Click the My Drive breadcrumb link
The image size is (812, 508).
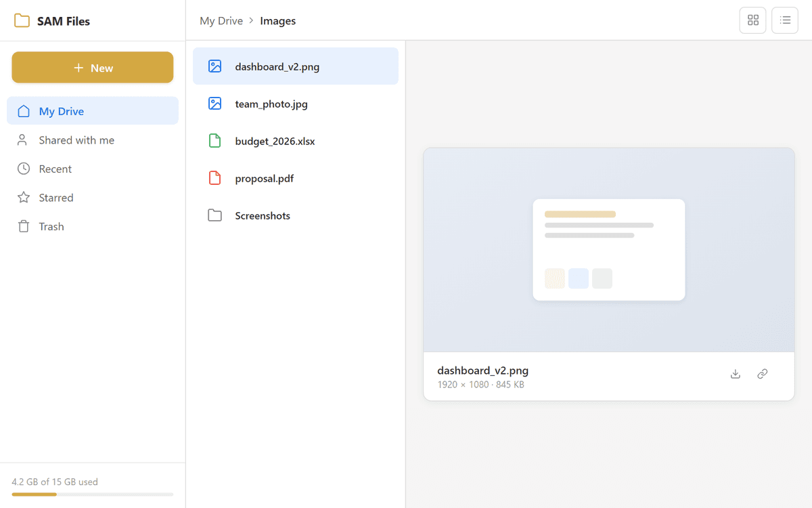(221, 20)
